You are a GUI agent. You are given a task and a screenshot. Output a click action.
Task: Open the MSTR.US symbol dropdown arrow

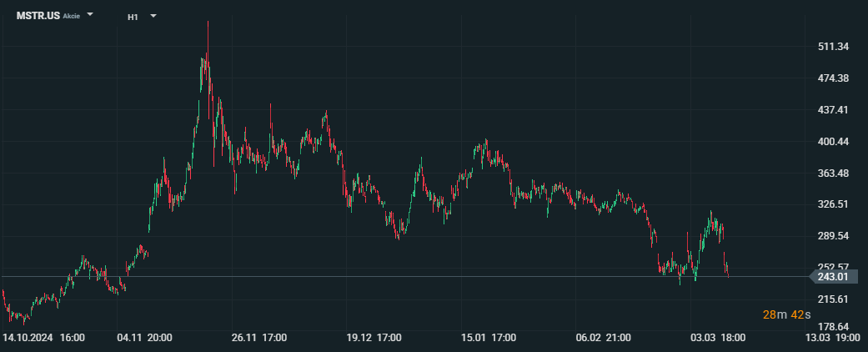tap(90, 15)
